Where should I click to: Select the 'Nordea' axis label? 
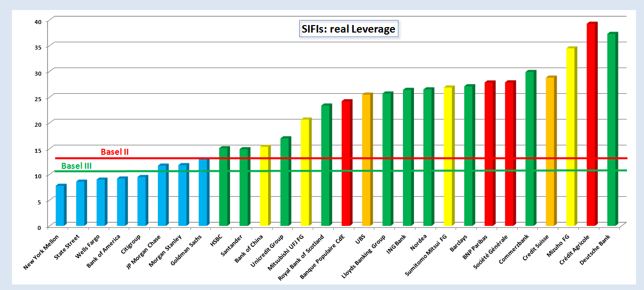pyautogui.click(x=419, y=242)
